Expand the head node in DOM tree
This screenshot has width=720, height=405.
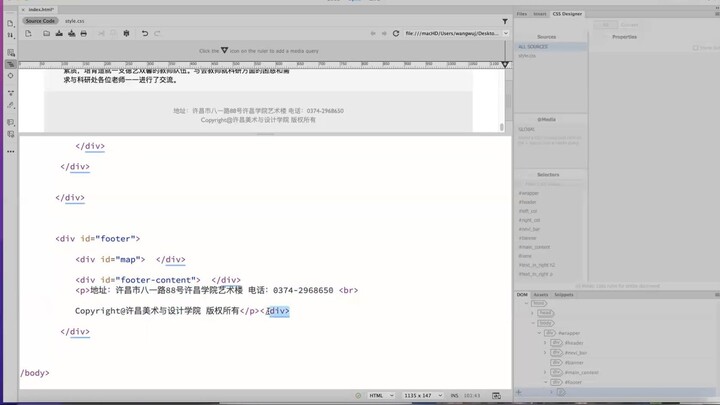click(533, 313)
